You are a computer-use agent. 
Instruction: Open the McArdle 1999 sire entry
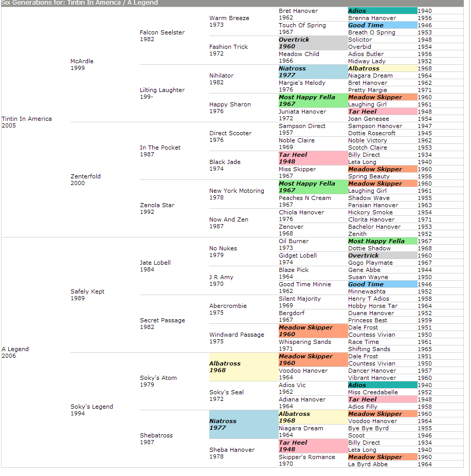[82, 61]
